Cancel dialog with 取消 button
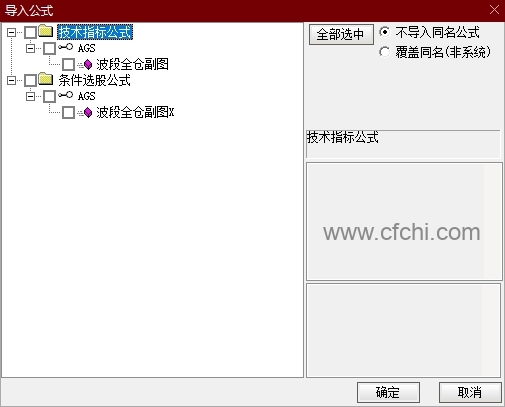 pyautogui.click(x=470, y=392)
